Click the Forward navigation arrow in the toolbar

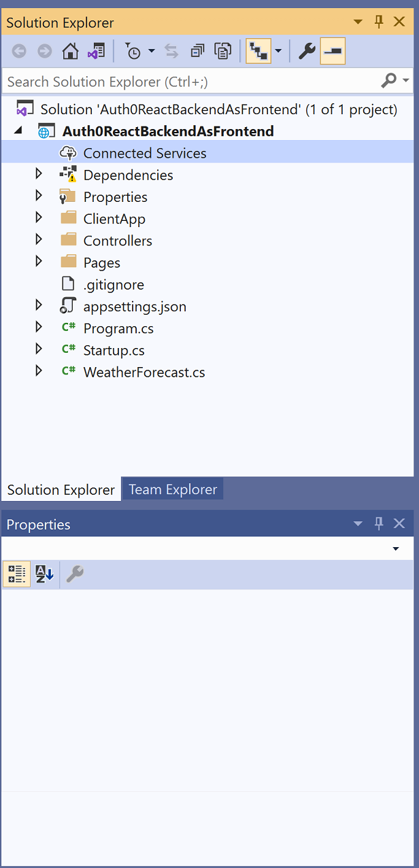pos(44,51)
